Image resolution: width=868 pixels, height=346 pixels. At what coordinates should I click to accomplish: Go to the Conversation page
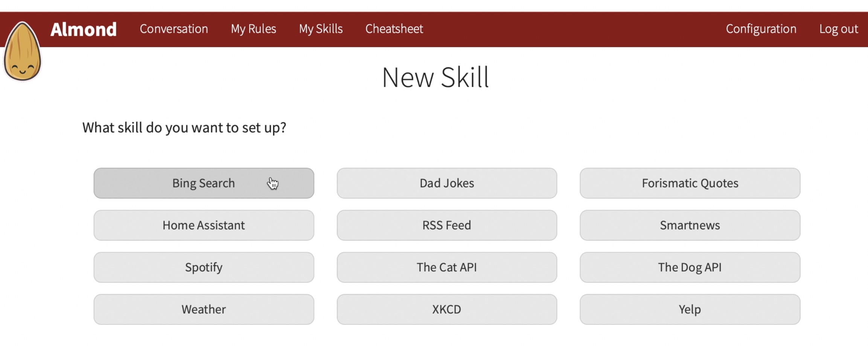click(x=174, y=29)
